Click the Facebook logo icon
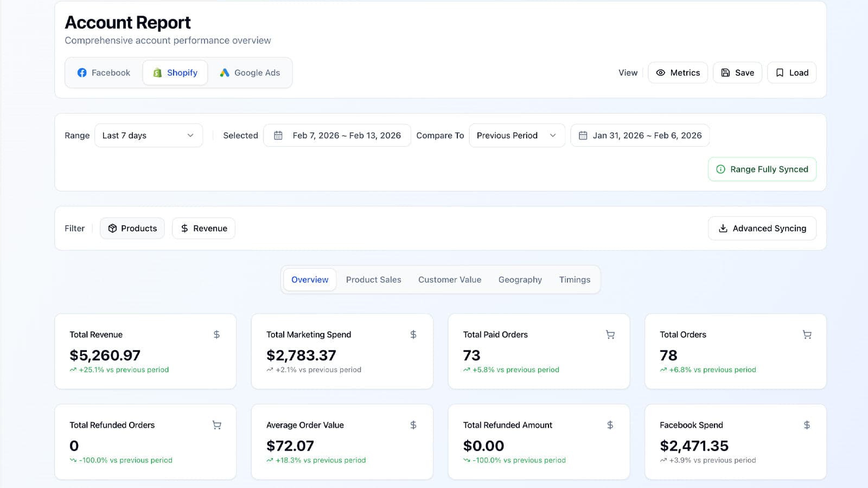 (x=82, y=73)
